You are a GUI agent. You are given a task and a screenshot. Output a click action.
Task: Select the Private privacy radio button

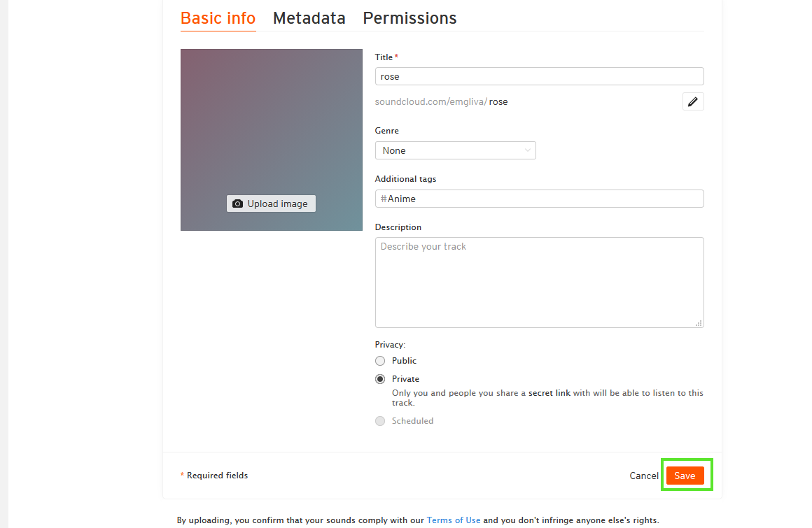tap(380, 379)
